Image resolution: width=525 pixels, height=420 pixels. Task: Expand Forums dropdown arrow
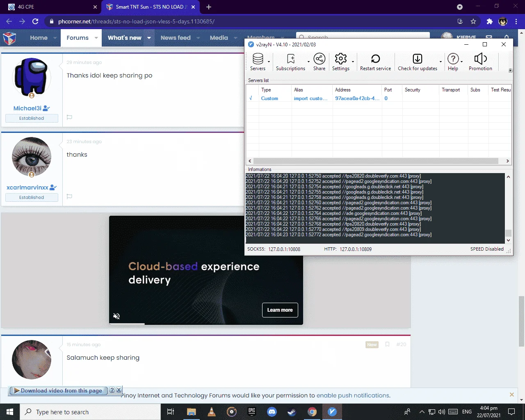(x=96, y=38)
